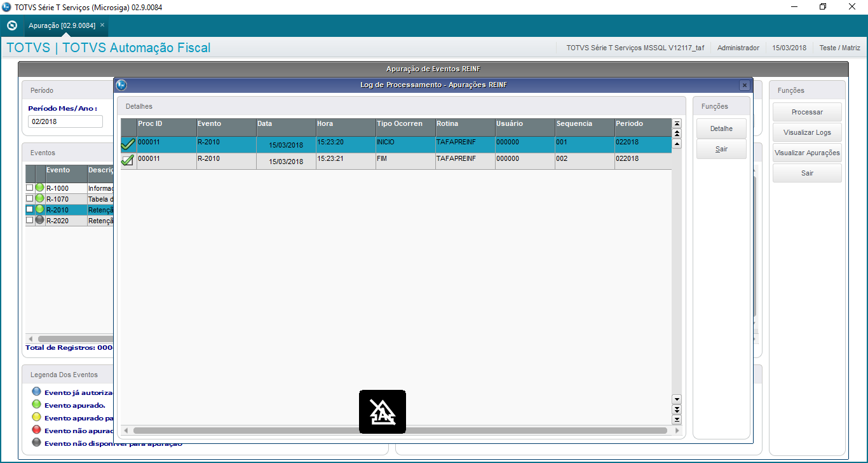Click the green status light for R-1000

tap(39, 188)
